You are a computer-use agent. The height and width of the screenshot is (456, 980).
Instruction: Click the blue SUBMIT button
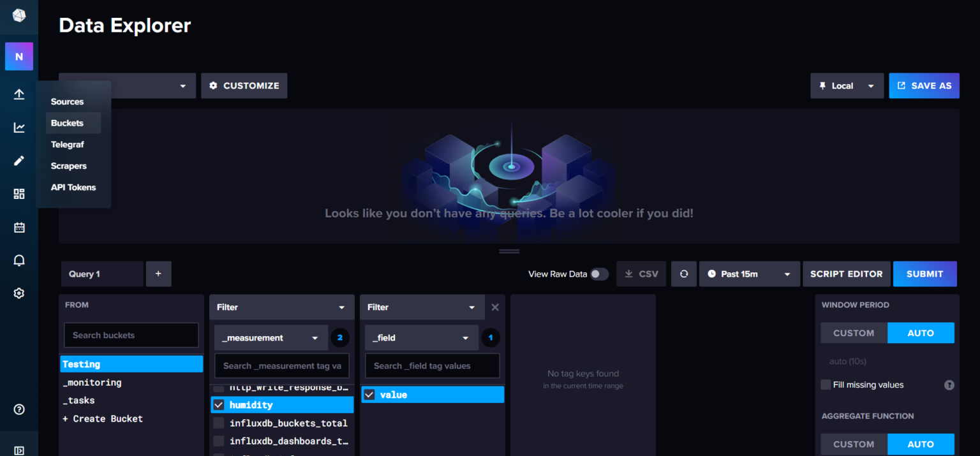(924, 274)
